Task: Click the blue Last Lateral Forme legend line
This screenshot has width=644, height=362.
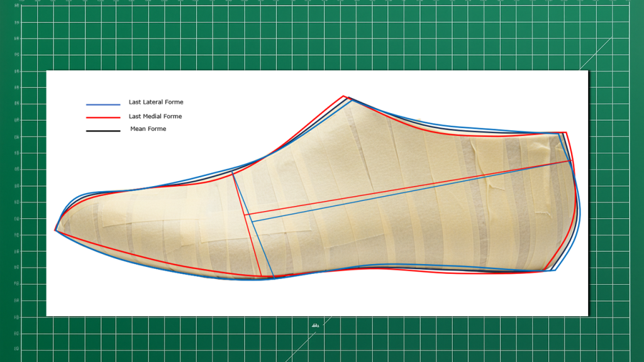Action: tap(103, 104)
